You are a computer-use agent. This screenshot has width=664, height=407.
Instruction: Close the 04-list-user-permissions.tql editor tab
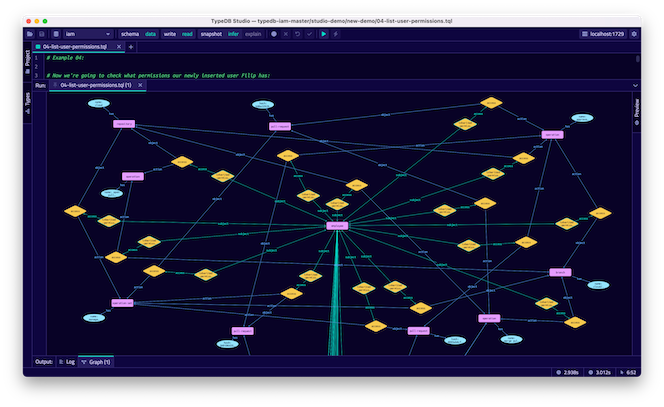click(119, 47)
